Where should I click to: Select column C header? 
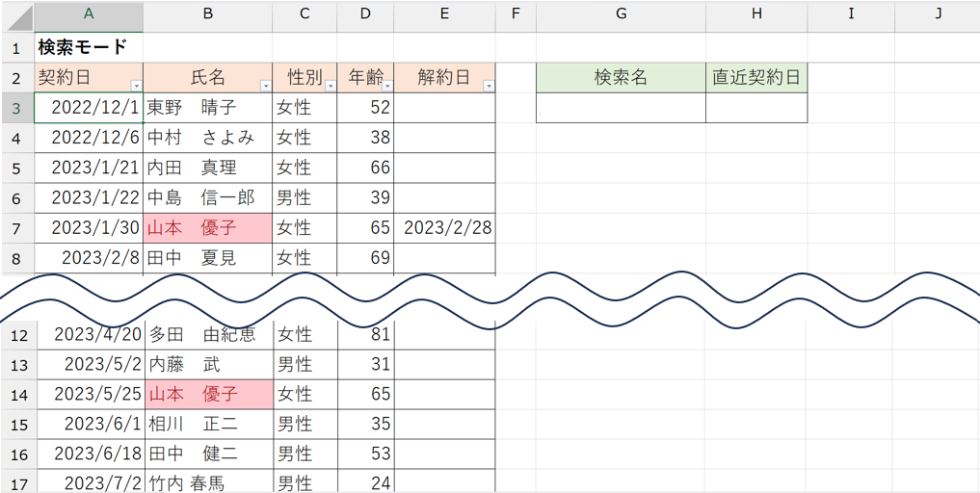(305, 16)
